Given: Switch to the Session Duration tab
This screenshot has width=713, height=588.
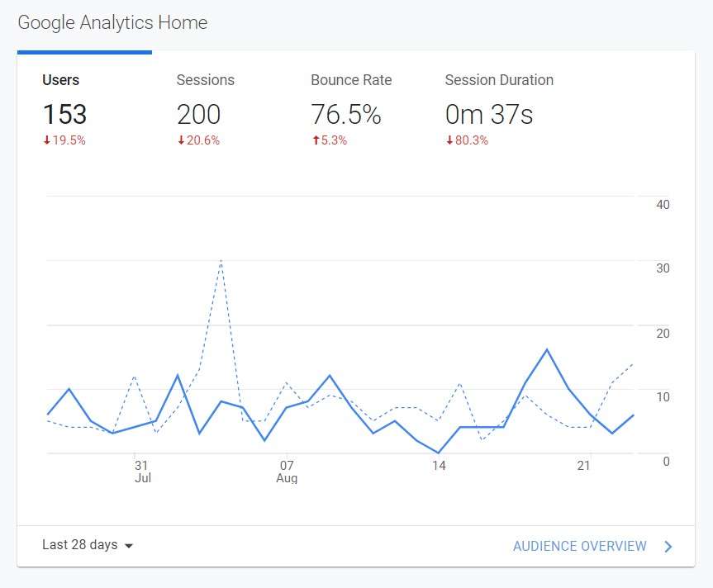Looking at the screenshot, I should [x=499, y=107].
